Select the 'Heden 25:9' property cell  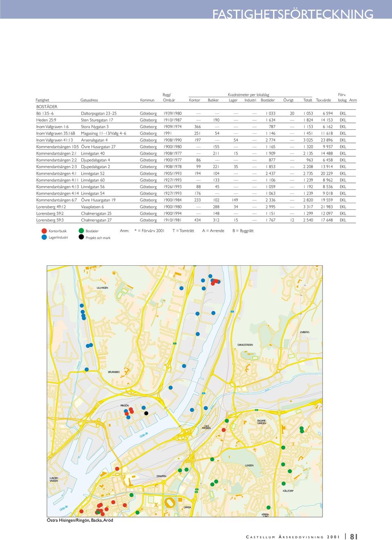pos(46,120)
